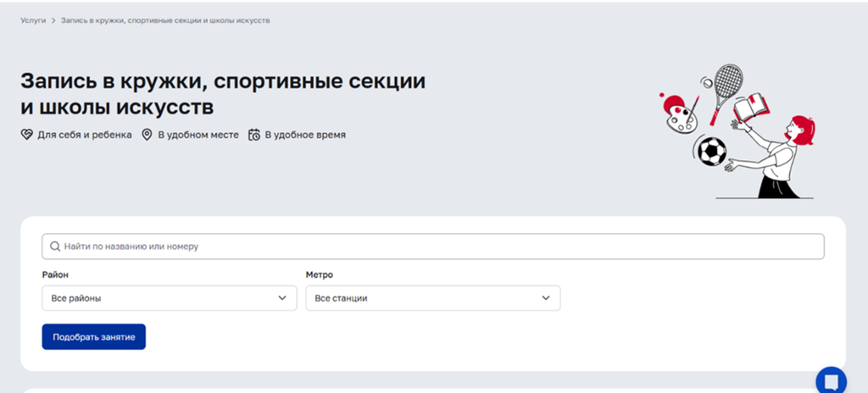The width and height of the screenshot is (868, 393).
Task: Click the calendar clock icon beside "В удобное время"
Action: [x=253, y=135]
